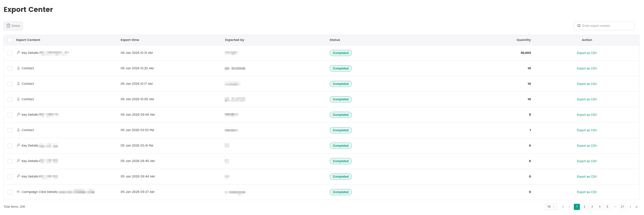Toggle the select-all header checkbox
Screen dimensions: 644x215
tap(10, 40)
